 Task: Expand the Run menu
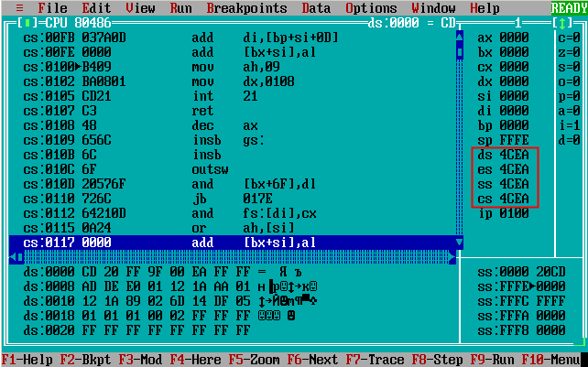[180, 7]
